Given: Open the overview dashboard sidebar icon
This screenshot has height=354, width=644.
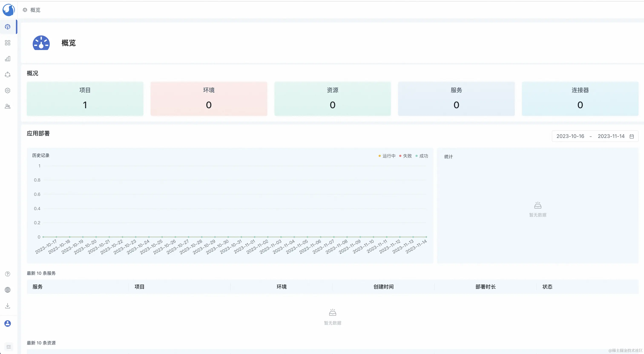Looking at the screenshot, I should [8, 27].
